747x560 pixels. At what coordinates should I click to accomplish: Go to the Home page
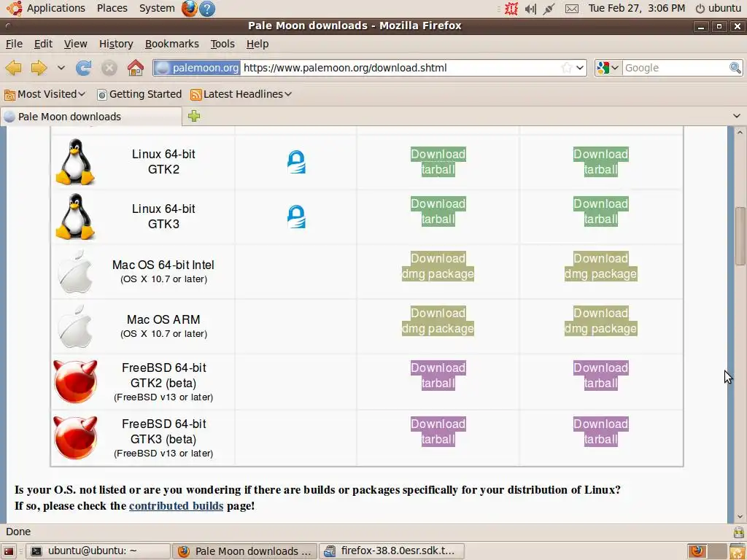pyautogui.click(x=135, y=68)
